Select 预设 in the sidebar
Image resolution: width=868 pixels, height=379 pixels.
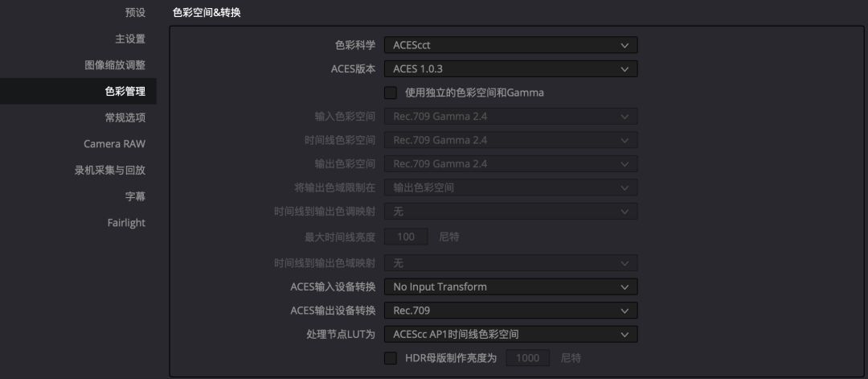pyautogui.click(x=135, y=13)
